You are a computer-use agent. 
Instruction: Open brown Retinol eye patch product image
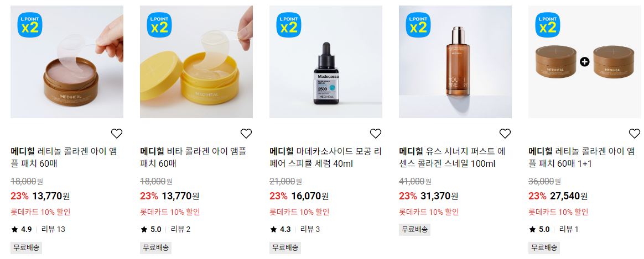pos(67,62)
